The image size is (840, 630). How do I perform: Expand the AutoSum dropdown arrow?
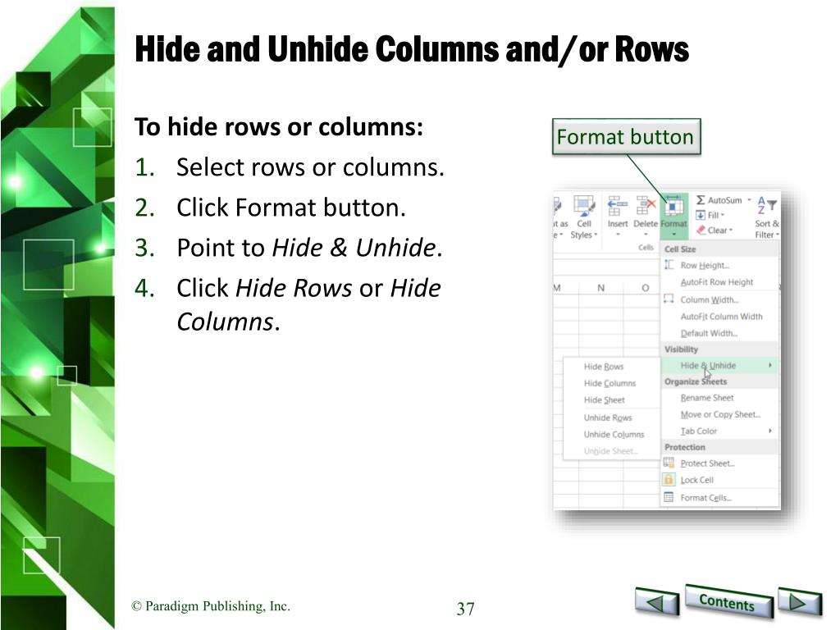(749, 200)
